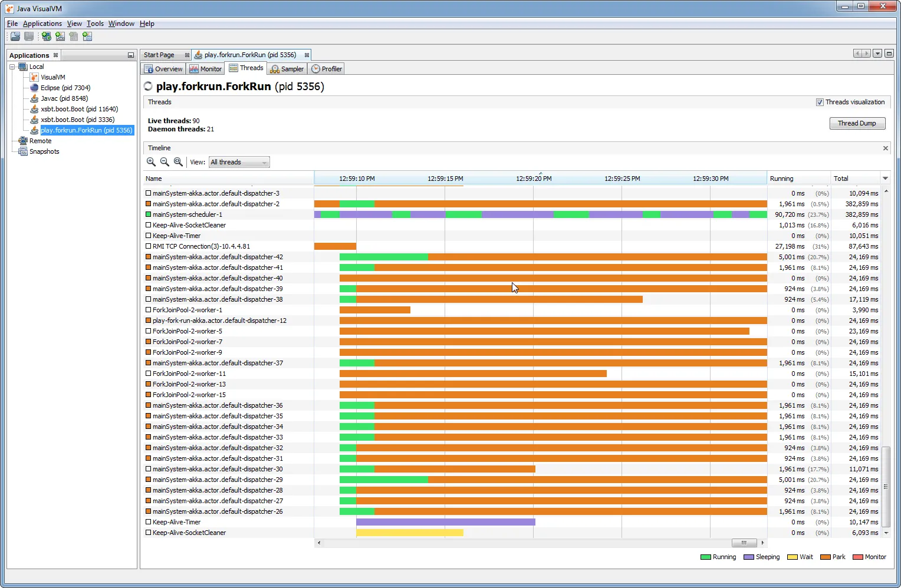Click the timeline horizontal scrollbar thumb
The width and height of the screenshot is (901, 588).
(x=744, y=543)
